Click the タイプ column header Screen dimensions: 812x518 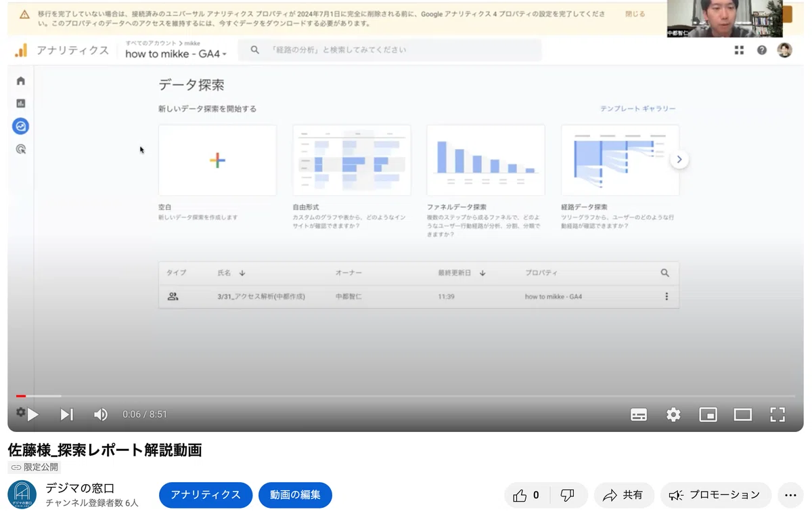click(x=176, y=273)
